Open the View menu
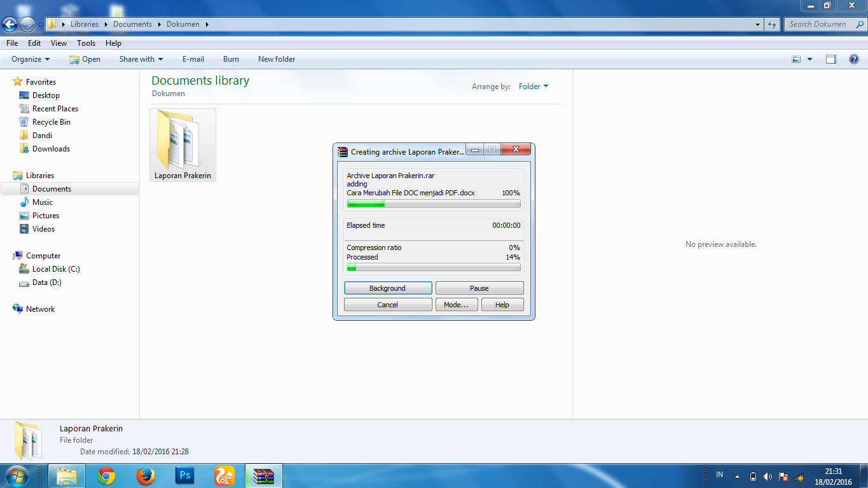868x488 pixels. [59, 43]
